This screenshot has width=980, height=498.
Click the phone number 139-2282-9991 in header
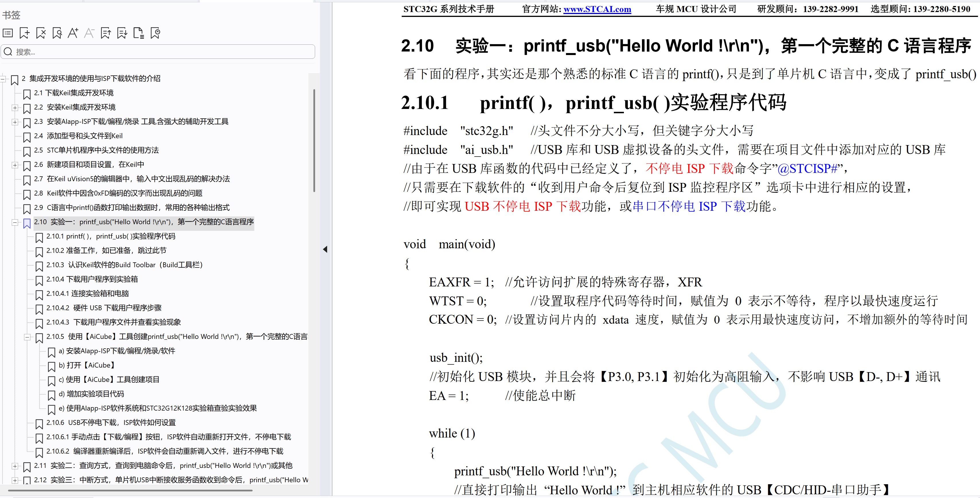click(831, 9)
